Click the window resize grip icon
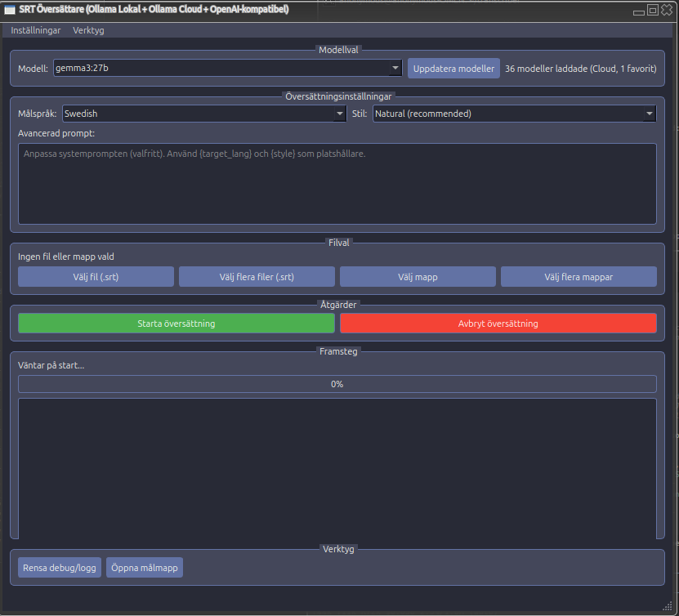The image size is (679, 616). tap(668, 606)
